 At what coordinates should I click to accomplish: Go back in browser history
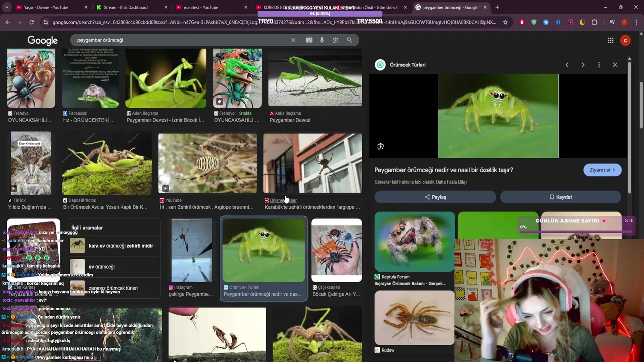pos(7,22)
